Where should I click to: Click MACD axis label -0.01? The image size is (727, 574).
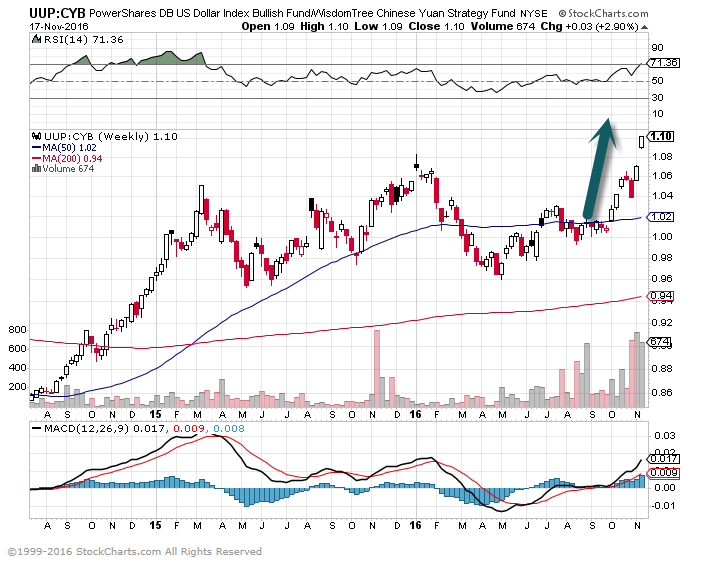[663, 505]
